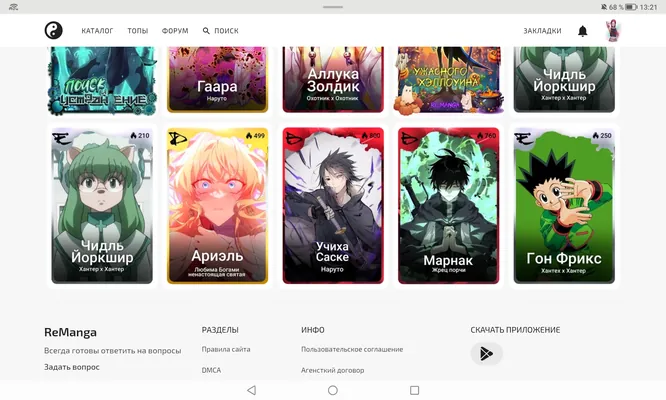
Task: Open the DMCA footer link
Action: point(211,370)
